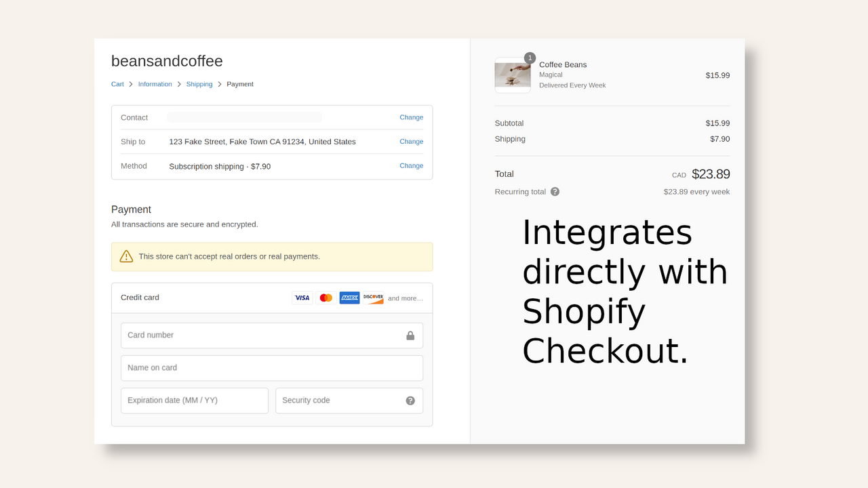Go back to Cart breadcrumb
868x488 pixels.
pos(117,84)
